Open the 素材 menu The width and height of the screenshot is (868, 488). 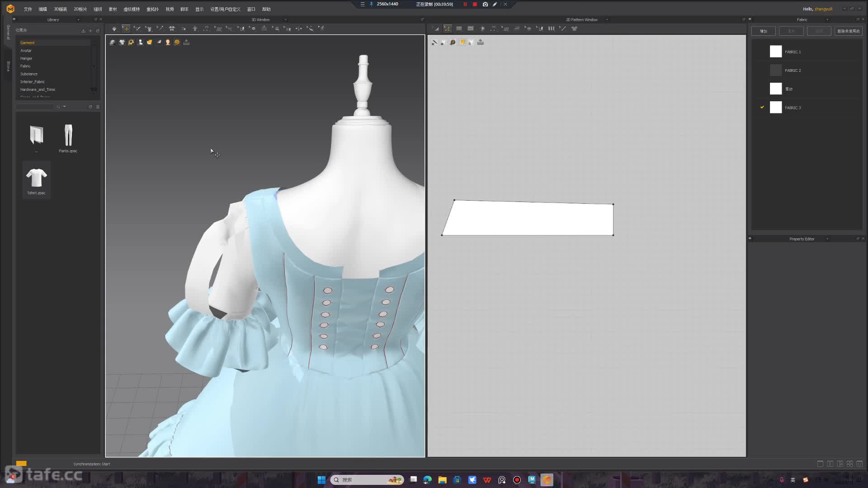point(113,9)
